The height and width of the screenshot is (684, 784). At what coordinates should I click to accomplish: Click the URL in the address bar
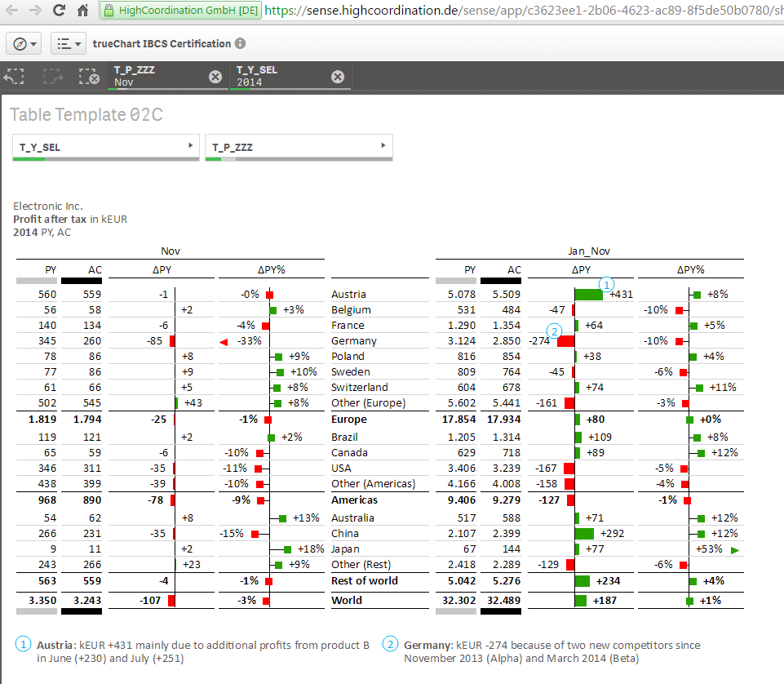click(x=524, y=10)
